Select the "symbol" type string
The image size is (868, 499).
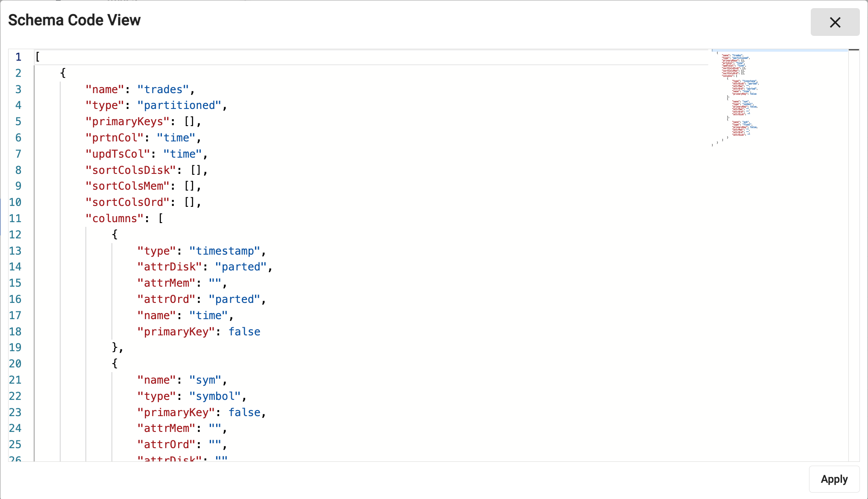point(215,396)
